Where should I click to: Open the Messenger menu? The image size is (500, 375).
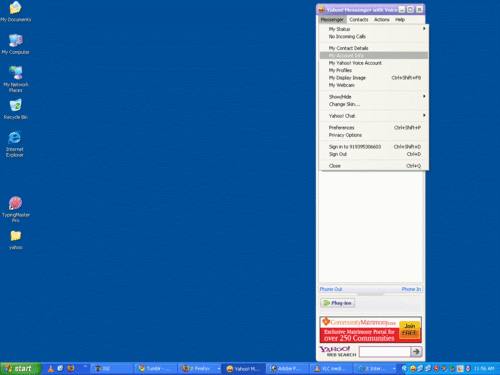332,20
